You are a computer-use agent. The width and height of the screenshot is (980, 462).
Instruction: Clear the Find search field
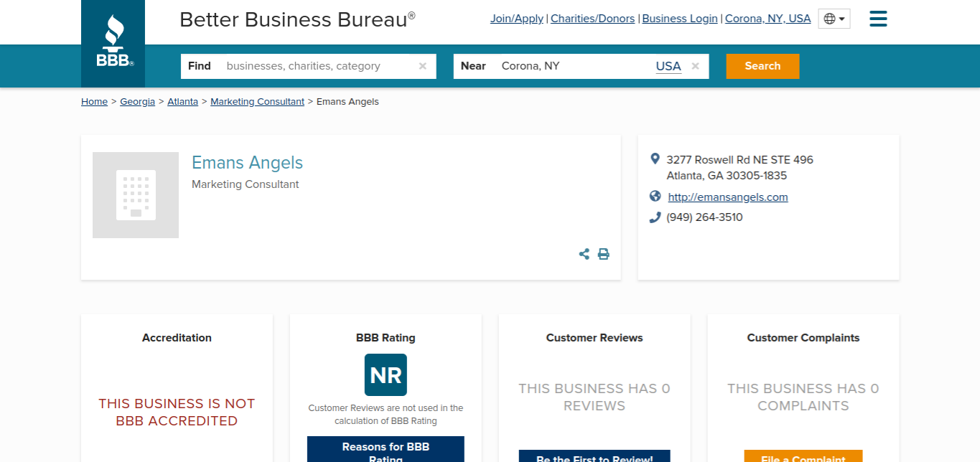pos(423,66)
